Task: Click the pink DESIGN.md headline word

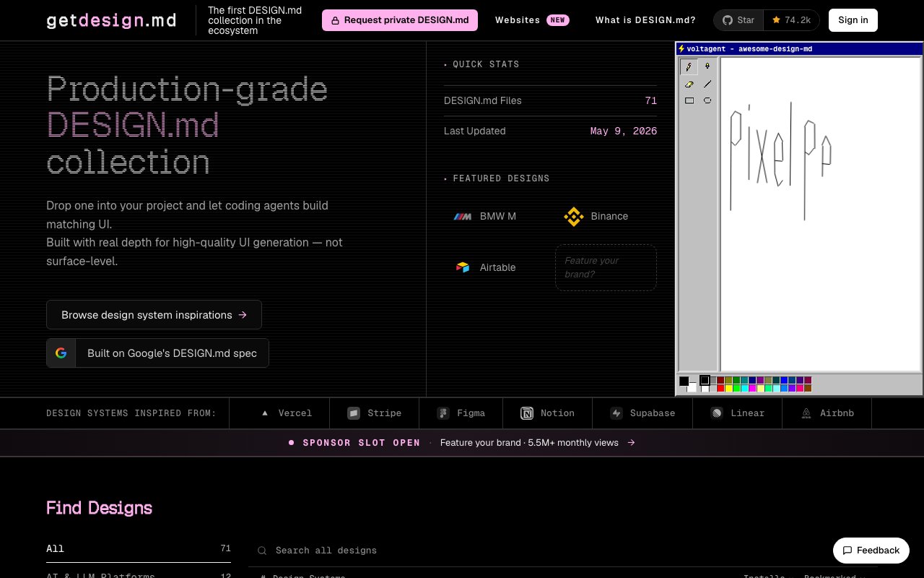Action: pyautogui.click(x=133, y=126)
